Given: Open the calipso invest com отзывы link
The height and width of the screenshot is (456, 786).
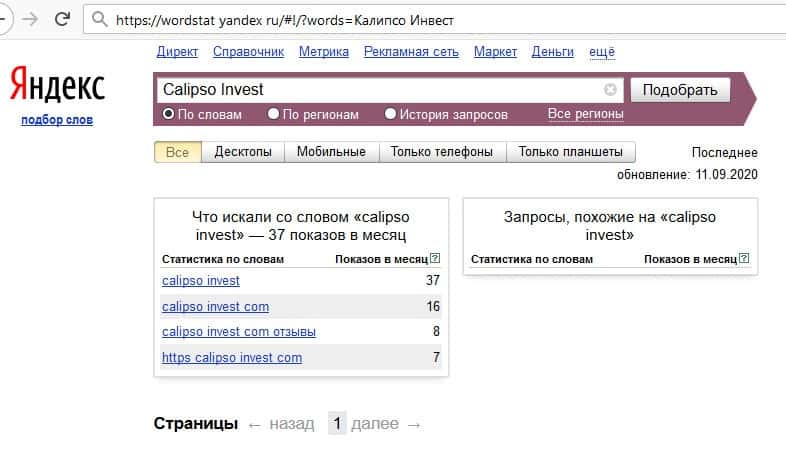Looking at the screenshot, I should point(239,332).
